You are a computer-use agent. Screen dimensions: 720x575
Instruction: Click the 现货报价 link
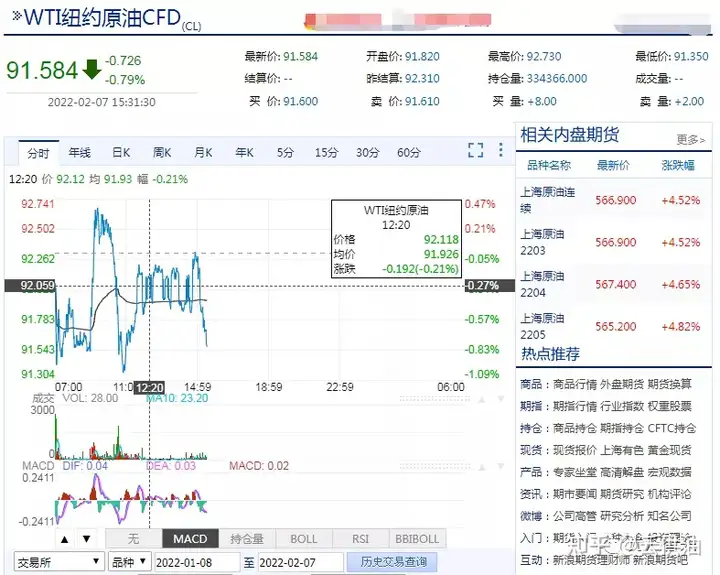click(574, 450)
